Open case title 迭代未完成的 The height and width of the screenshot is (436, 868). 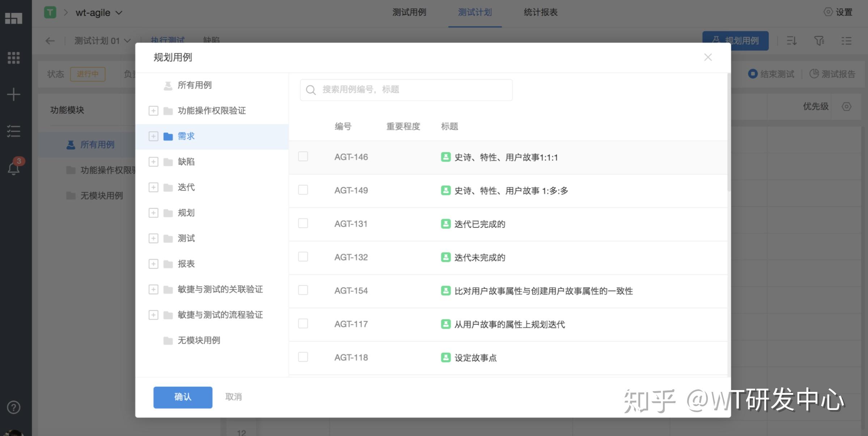tap(480, 257)
